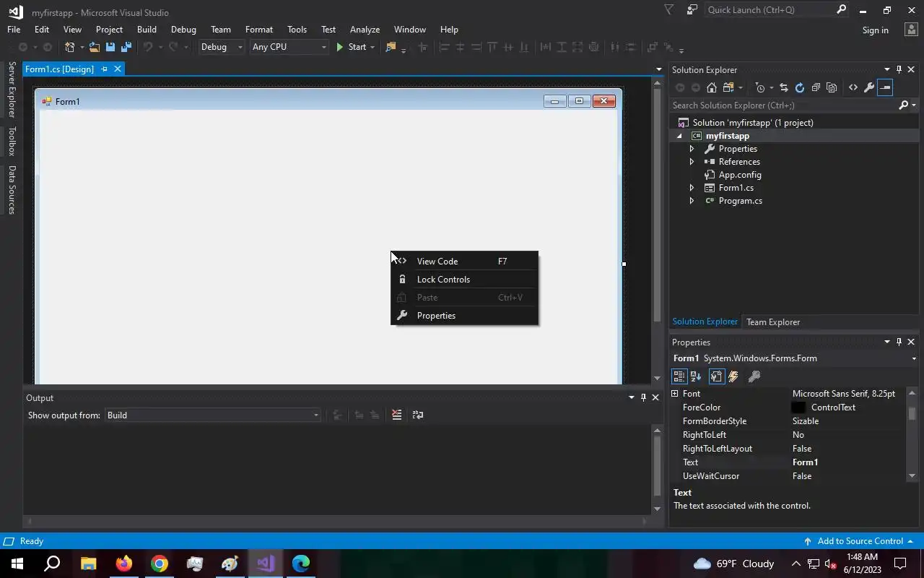Open File Explorer from the taskbar

click(88, 564)
